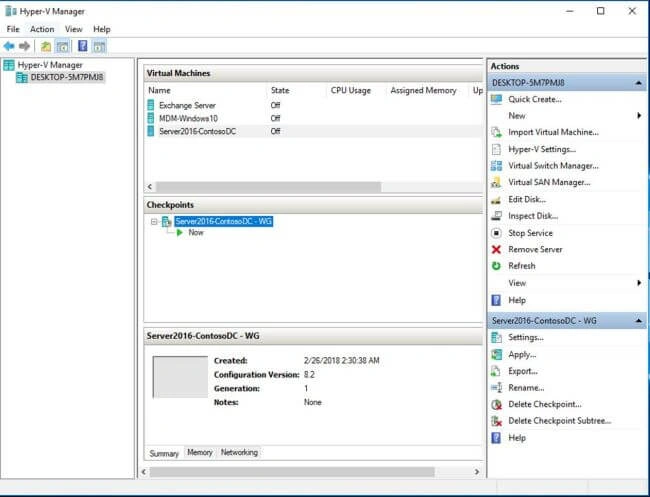
Task: Click the bottom Help link under checkpoint actions
Action: pyautogui.click(x=517, y=438)
